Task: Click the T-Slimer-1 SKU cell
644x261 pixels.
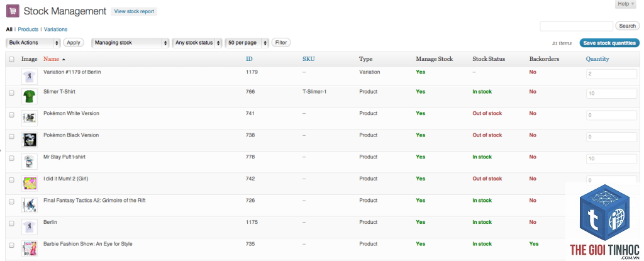Action: click(314, 92)
